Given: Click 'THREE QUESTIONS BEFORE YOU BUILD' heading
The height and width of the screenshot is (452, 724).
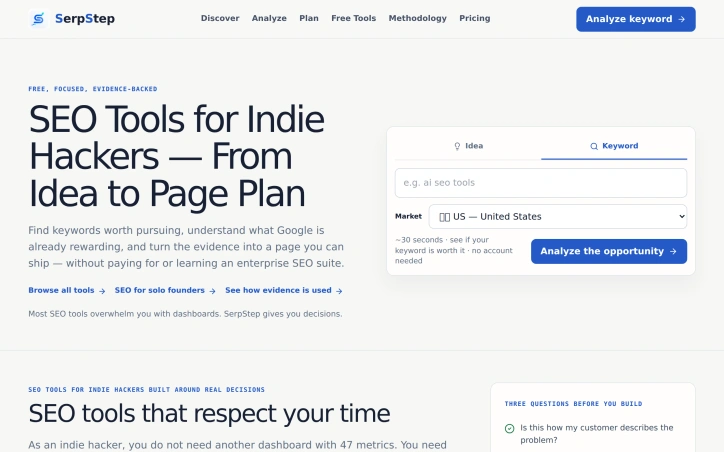Looking at the screenshot, I should 573,404.
